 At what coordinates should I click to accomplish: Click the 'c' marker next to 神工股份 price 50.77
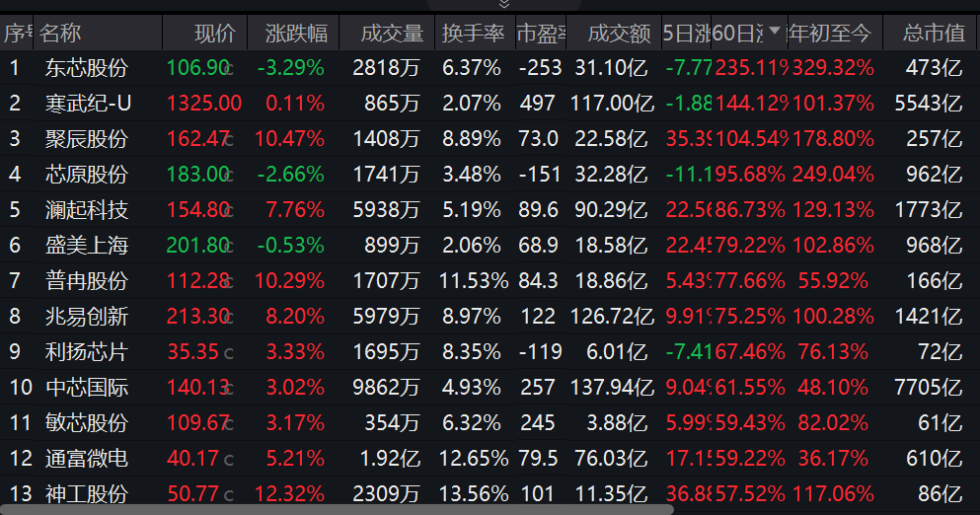click(229, 495)
